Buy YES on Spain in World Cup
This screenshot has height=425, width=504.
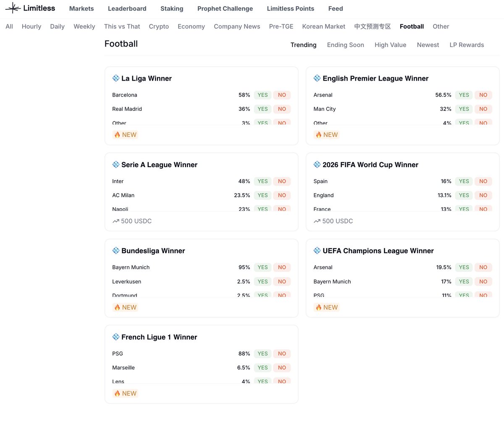[464, 181]
